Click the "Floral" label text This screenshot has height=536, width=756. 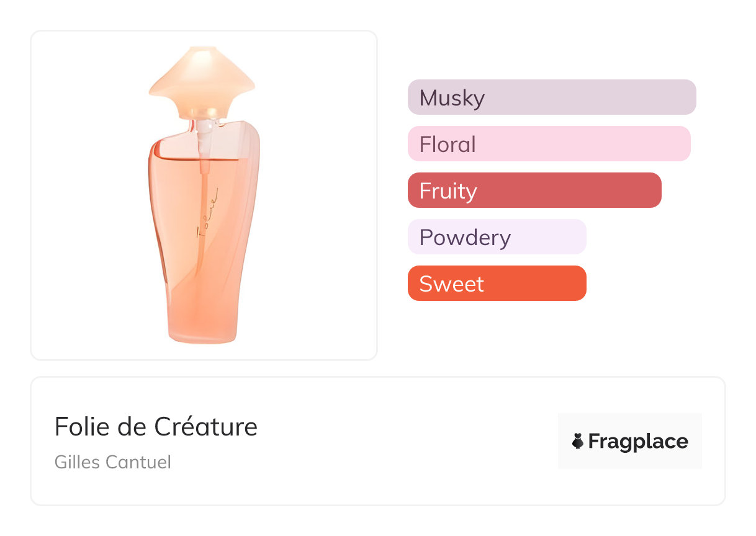(448, 145)
